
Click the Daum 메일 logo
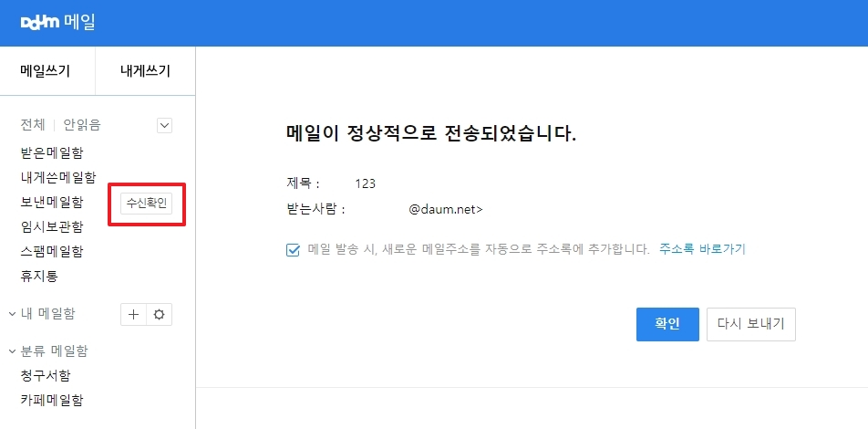click(57, 23)
